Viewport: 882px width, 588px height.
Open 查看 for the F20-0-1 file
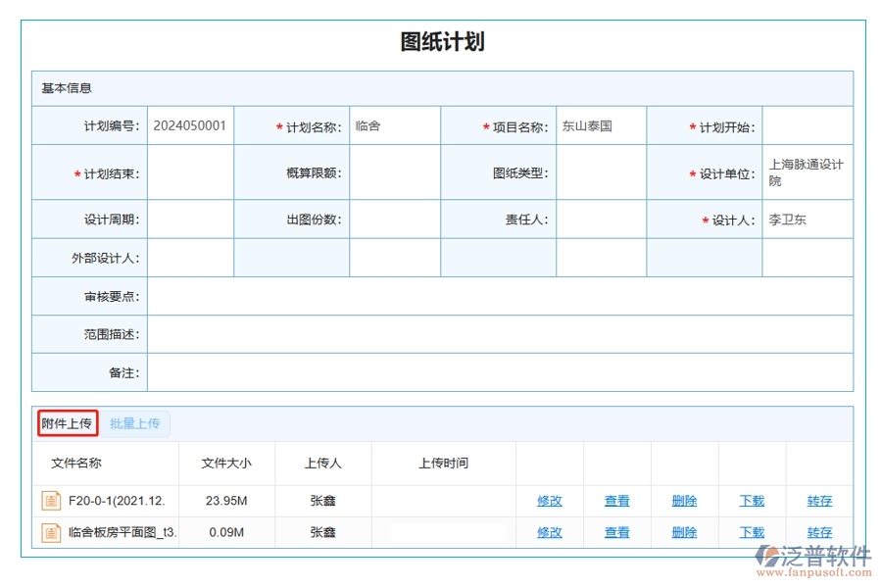click(616, 501)
